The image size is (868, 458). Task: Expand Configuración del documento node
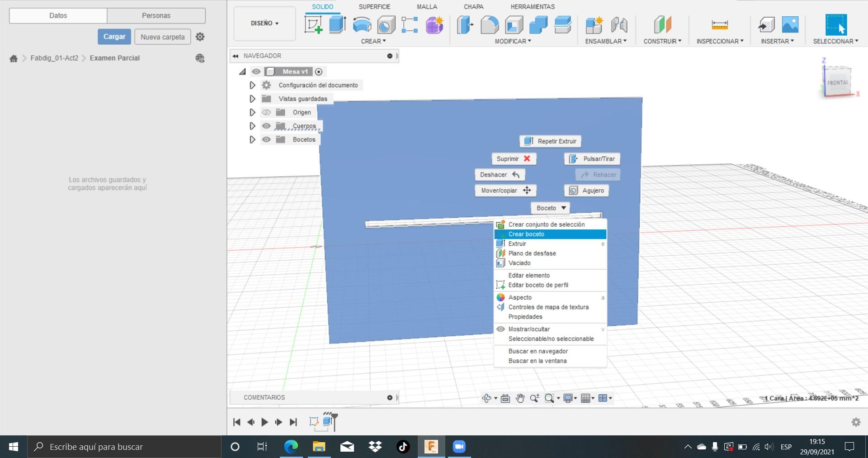252,85
